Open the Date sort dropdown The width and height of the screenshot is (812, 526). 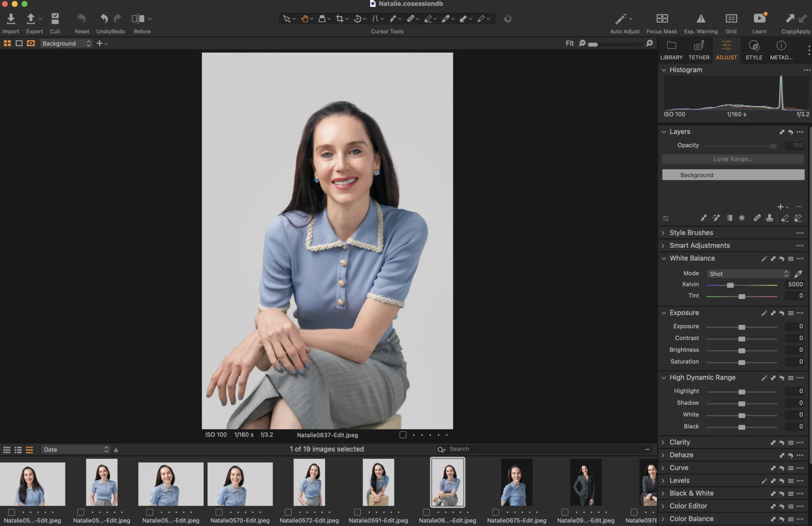click(x=75, y=449)
